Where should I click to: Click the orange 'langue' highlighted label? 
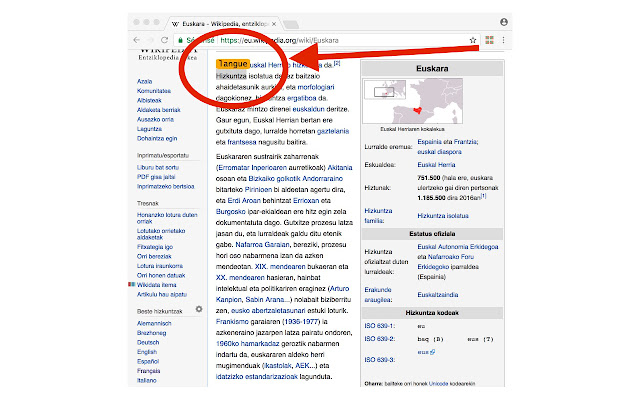click(232, 64)
